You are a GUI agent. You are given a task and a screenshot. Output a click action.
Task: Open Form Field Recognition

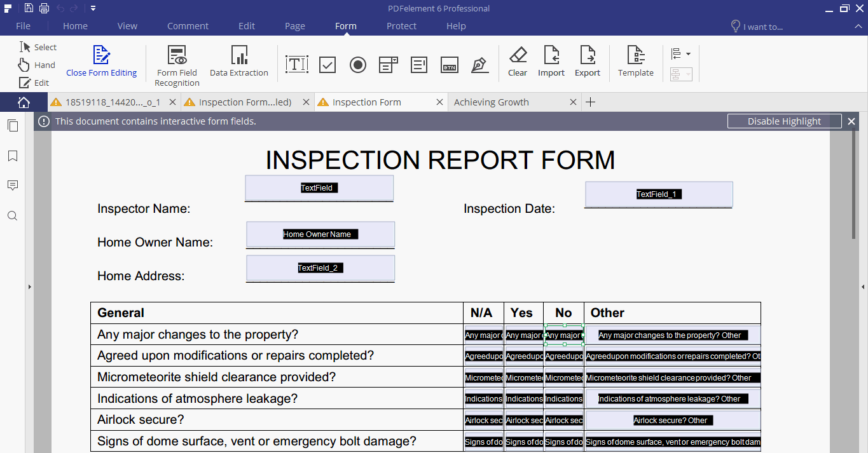[x=176, y=62]
